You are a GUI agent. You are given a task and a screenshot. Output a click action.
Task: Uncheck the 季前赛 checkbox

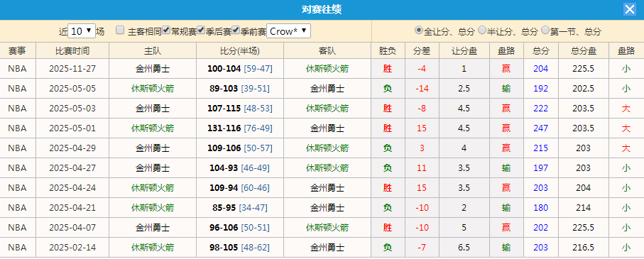click(236, 30)
